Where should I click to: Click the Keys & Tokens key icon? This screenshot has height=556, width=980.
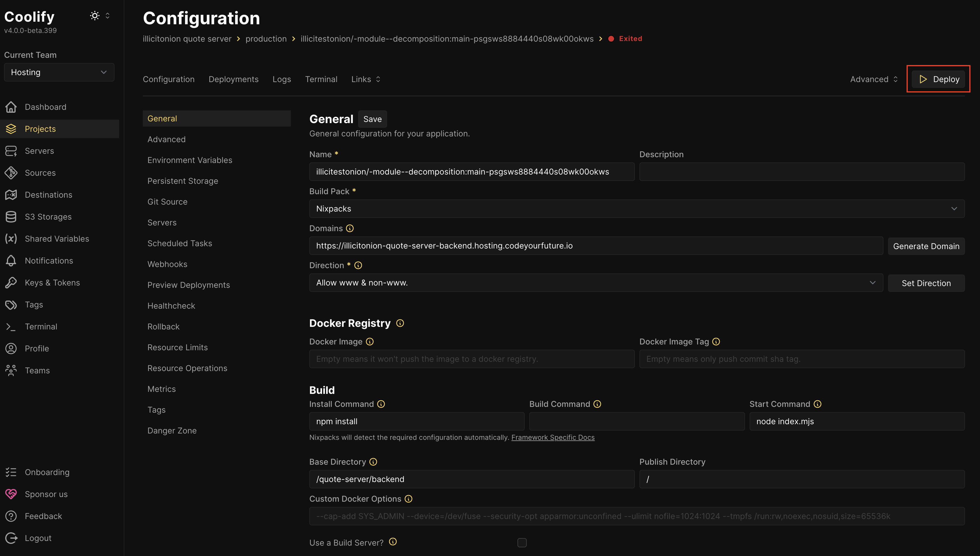[11, 283]
